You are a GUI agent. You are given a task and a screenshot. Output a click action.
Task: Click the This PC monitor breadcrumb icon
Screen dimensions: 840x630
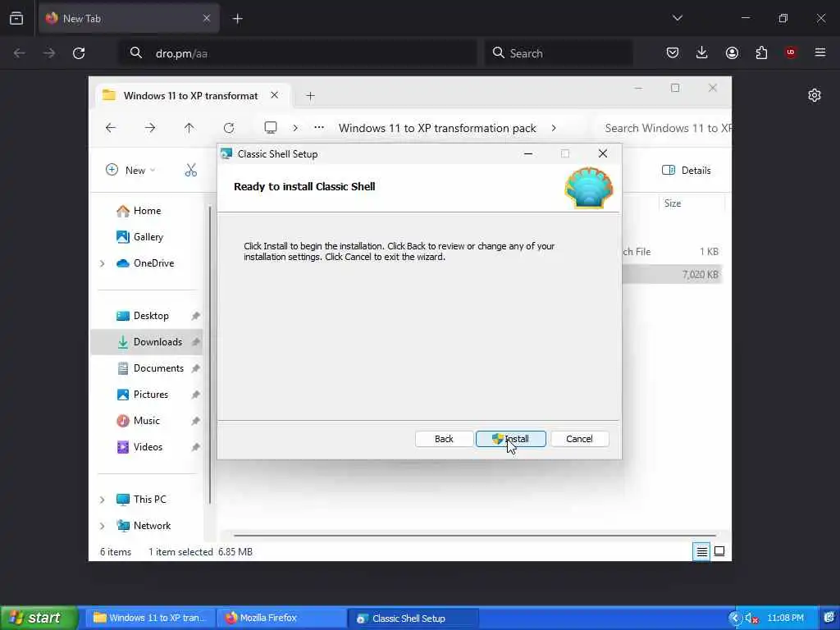coord(271,127)
